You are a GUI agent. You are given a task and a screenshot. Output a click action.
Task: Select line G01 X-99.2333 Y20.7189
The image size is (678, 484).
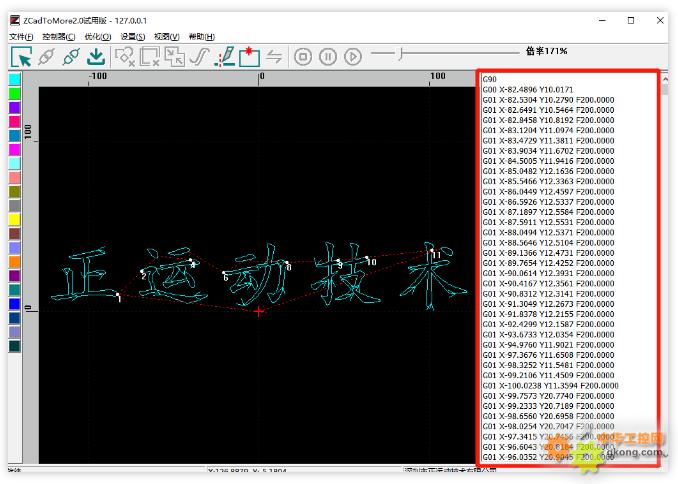[x=548, y=406]
